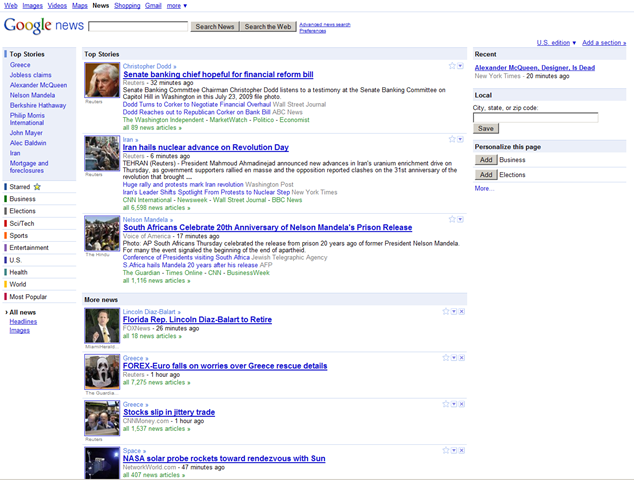634x480 pixels.
Task: Click the Google news logo
Action: (44, 25)
